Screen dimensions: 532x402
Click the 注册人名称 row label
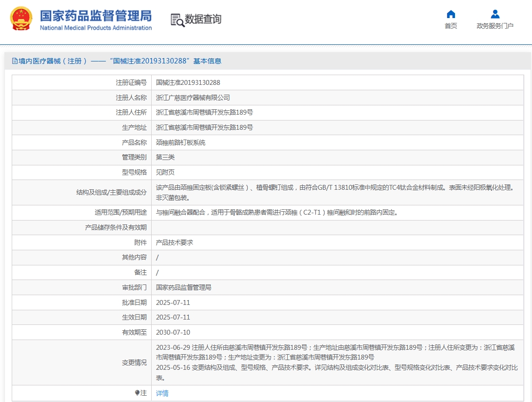pyautogui.click(x=131, y=98)
